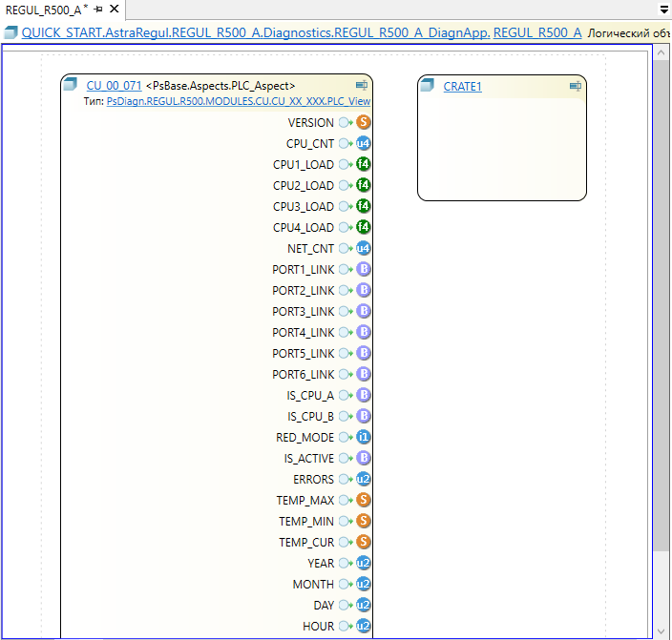Click the block icon in CU_00_071 header corner
Viewport: 672px width, 640px height.
[362, 86]
